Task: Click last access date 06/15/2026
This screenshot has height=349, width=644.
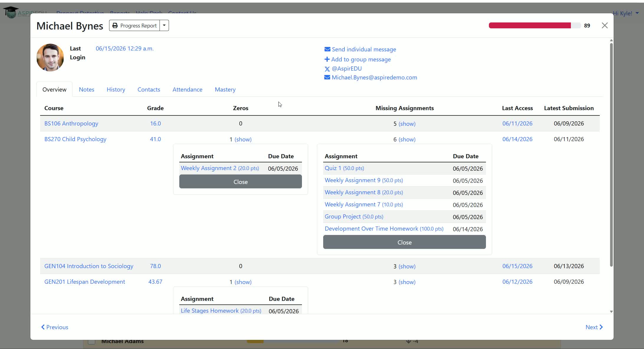Action: (517, 266)
